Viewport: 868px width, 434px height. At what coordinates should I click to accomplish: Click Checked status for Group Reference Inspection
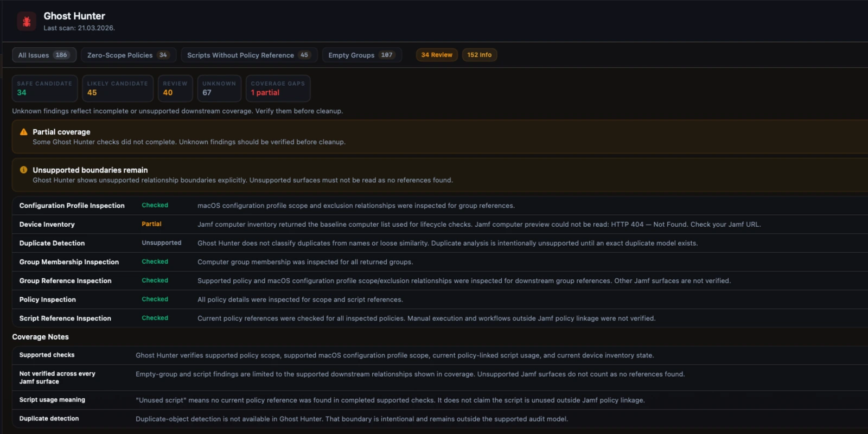point(155,280)
